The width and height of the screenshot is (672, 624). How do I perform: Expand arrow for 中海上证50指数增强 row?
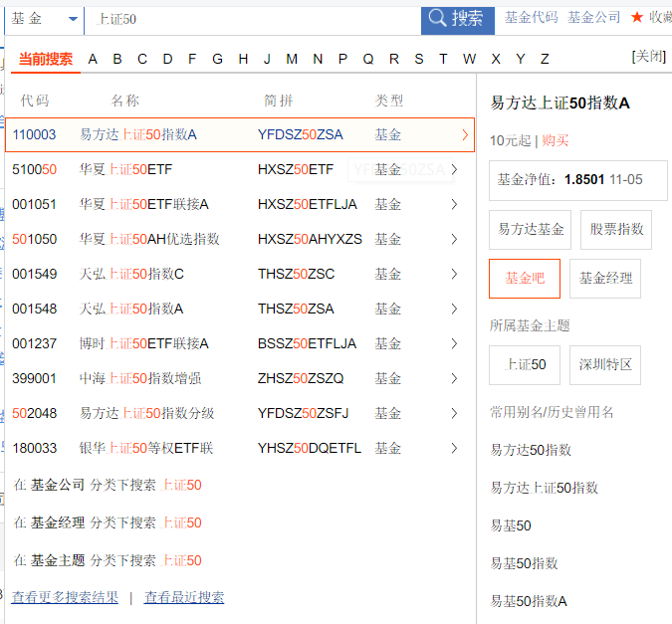pos(454,378)
